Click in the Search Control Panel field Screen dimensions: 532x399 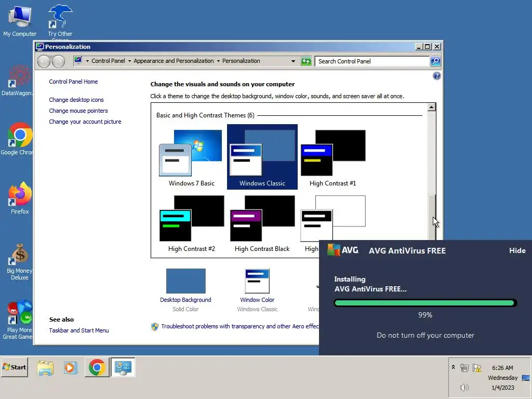pos(372,61)
